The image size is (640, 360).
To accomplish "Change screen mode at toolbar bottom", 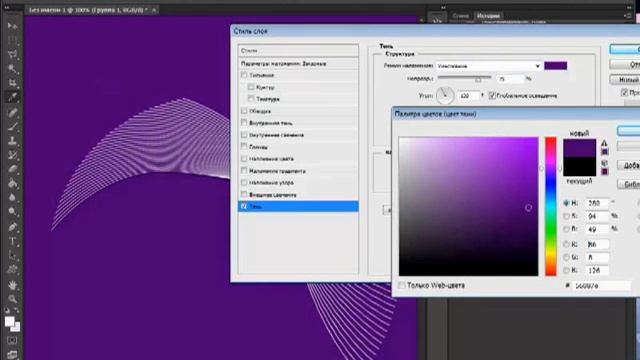I will 12,354.
